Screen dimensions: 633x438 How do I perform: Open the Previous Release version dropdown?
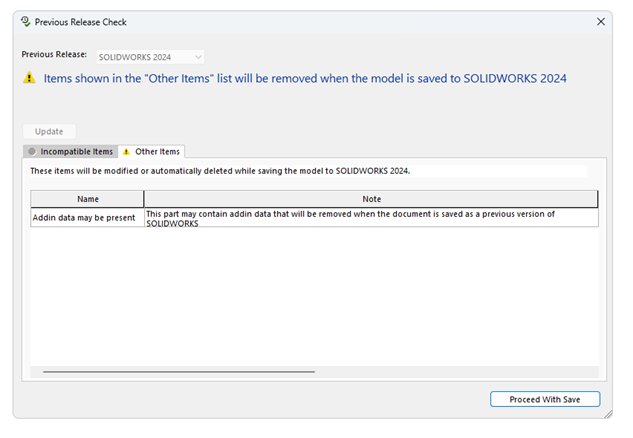pos(149,57)
